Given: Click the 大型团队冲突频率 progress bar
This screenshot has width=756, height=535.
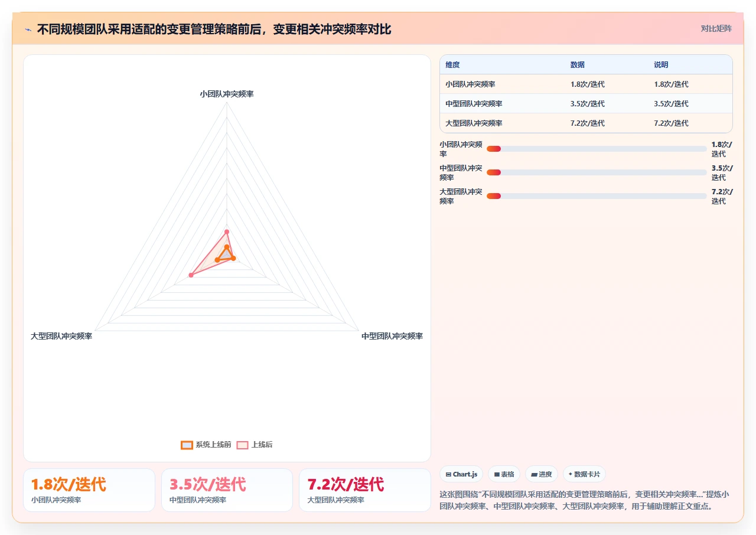Looking at the screenshot, I should pyautogui.click(x=597, y=196).
